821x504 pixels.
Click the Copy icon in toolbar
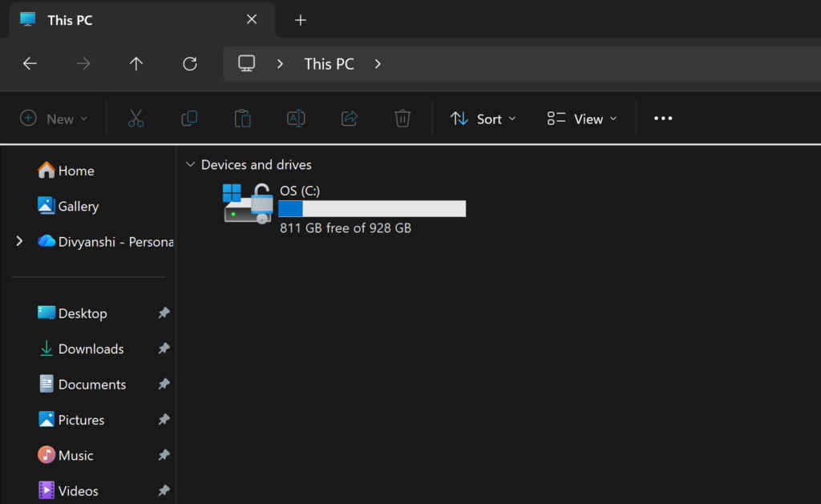[189, 119]
